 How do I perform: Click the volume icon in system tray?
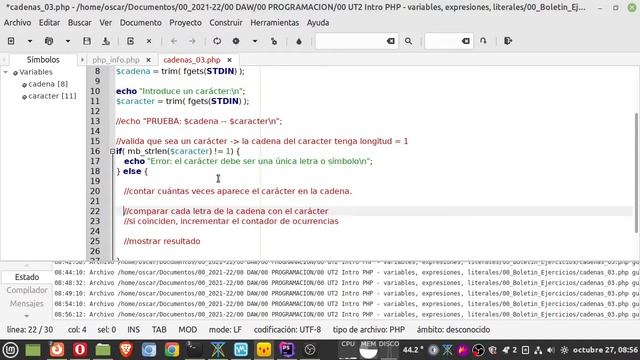pos(551,350)
